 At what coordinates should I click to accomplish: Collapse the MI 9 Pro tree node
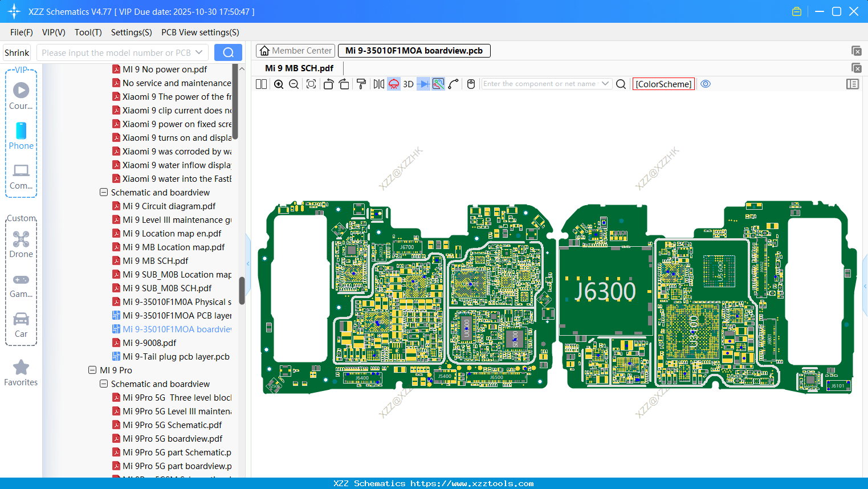click(92, 370)
